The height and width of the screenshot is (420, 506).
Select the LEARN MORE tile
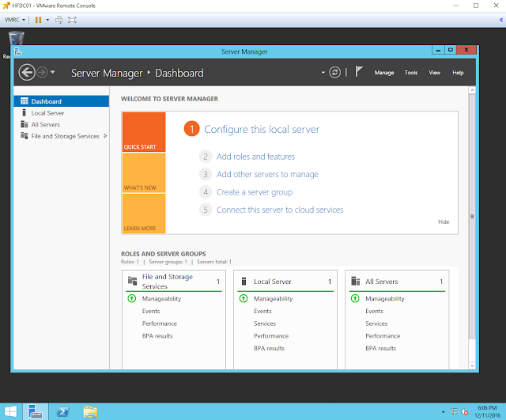[144, 214]
